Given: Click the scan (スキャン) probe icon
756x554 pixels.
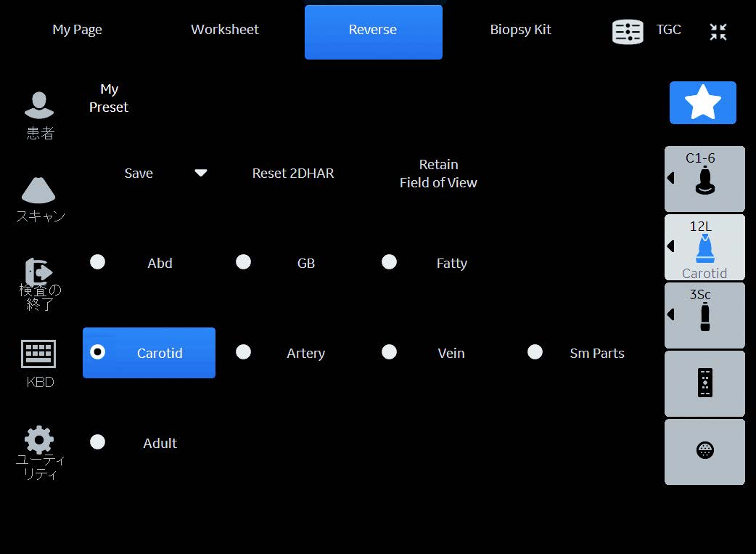Looking at the screenshot, I should click(x=38, y=190).
